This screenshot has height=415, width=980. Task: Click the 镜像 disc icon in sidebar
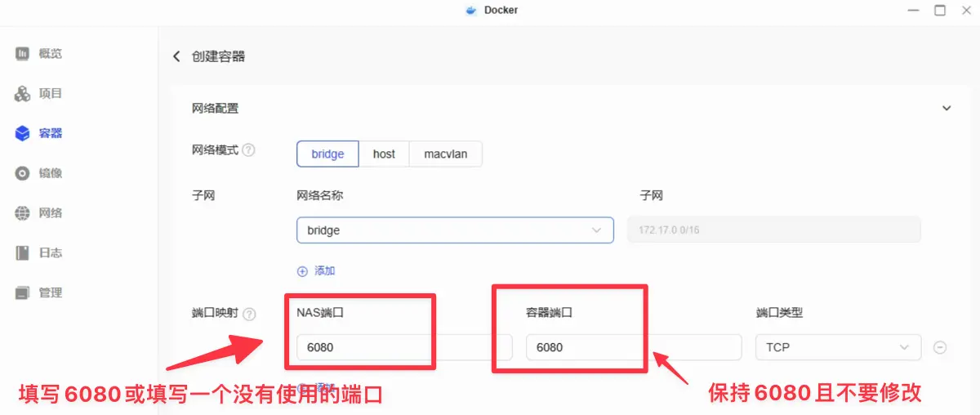pos(23,173)
